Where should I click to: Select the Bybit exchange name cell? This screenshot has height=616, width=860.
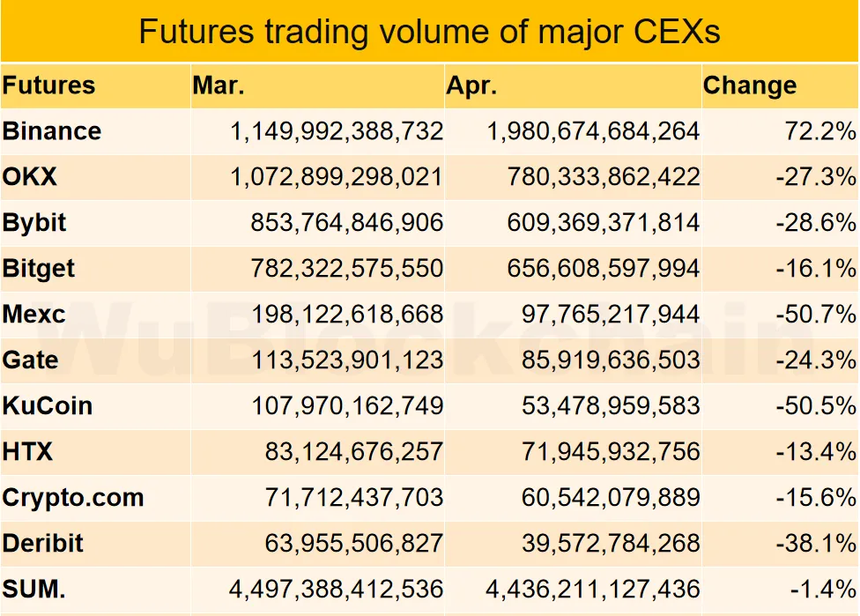[x=34, y=223]
